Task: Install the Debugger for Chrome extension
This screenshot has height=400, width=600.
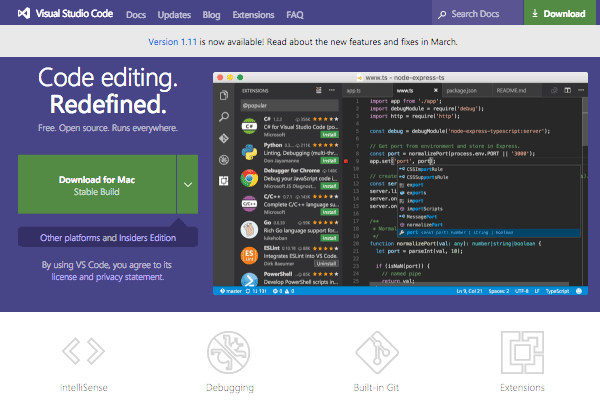Action: [x=329, y=186]
